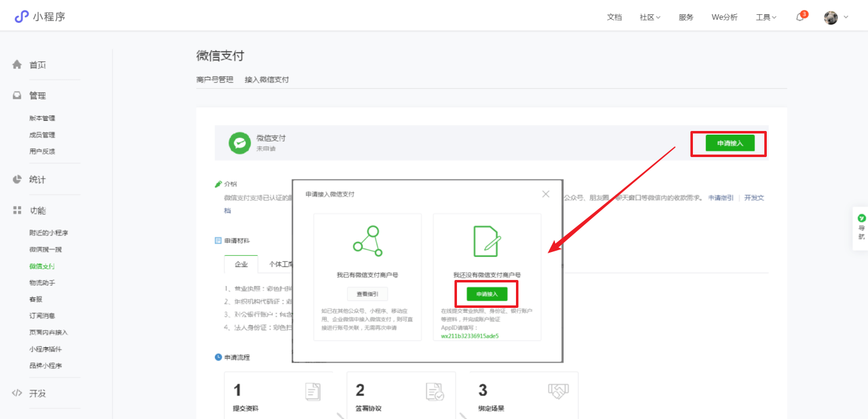
Task: Open the floating 导航 widget
Action: pyautogui.click(x=861, y=228)
